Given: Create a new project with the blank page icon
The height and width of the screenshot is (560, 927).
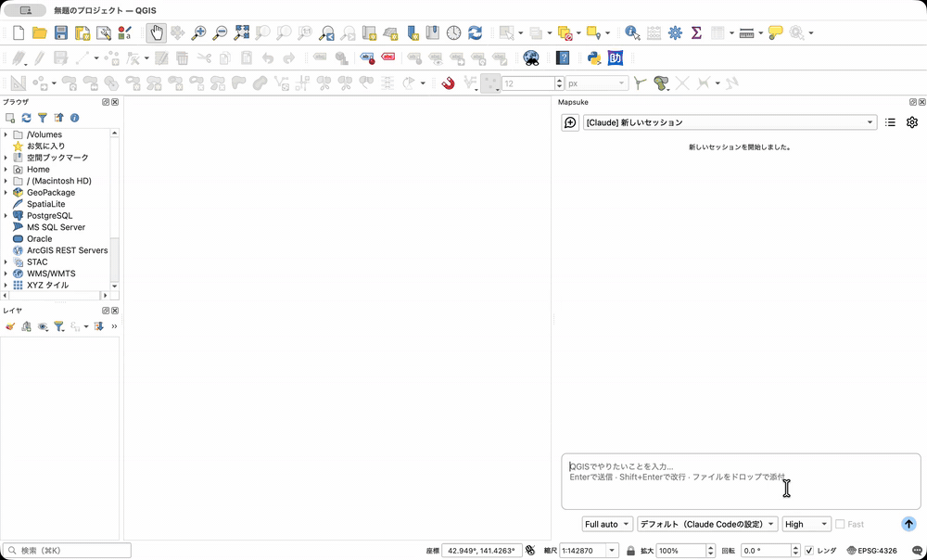Looking at the screenshot, I should (x=19, y=32).
